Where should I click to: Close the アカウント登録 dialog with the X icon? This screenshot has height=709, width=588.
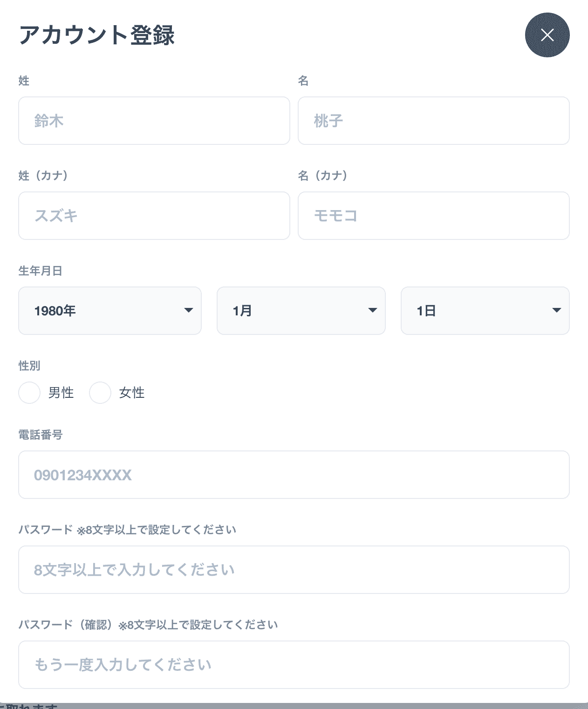(547, 35)
